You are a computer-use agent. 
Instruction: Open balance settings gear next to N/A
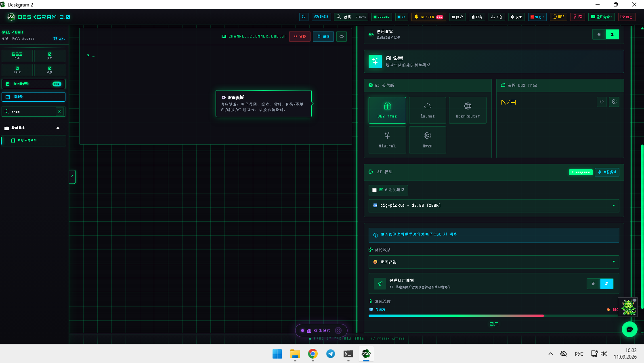(x=614, y=102)
